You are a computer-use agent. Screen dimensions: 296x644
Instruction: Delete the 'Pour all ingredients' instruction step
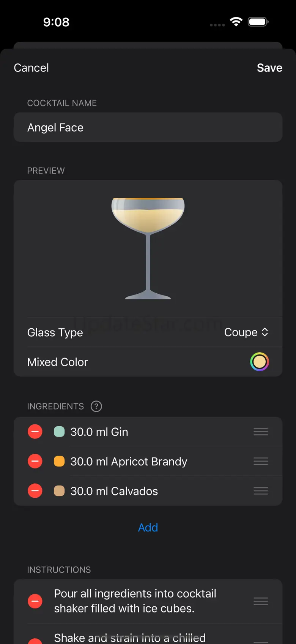point(35,601)
